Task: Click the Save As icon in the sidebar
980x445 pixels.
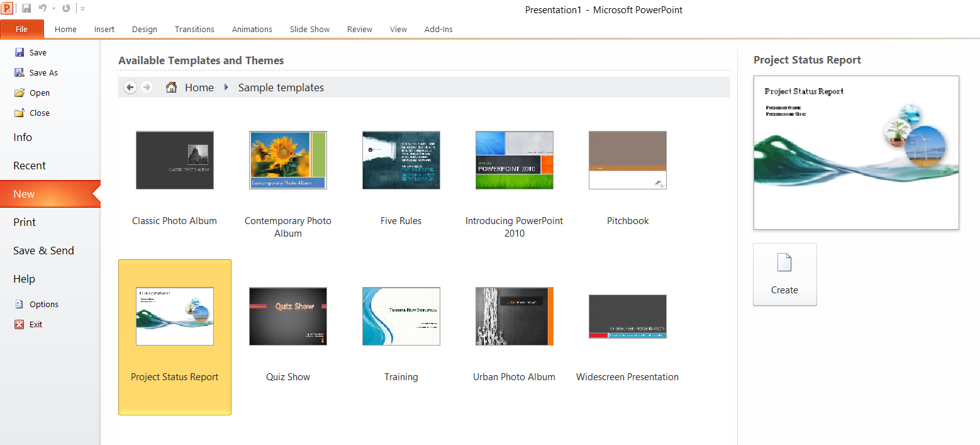Action: click(19, 72)
